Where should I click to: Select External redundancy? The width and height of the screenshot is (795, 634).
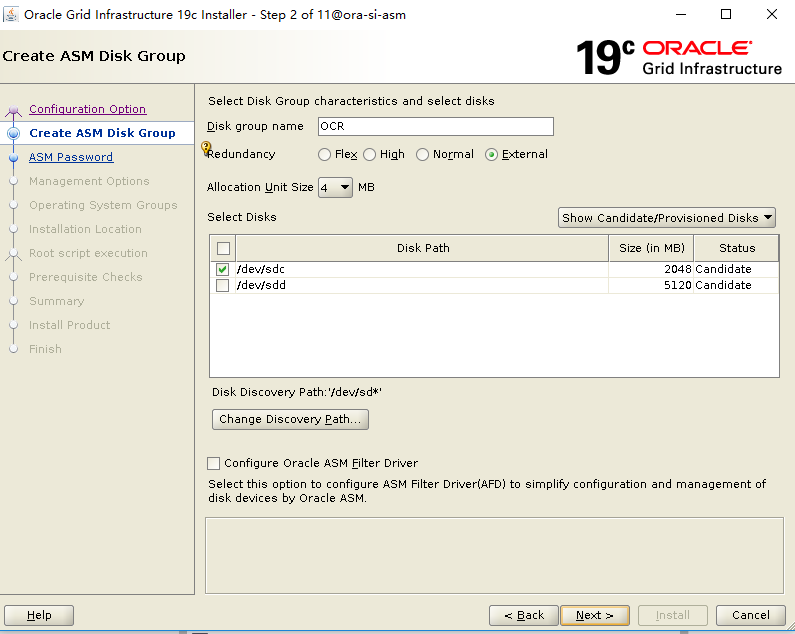click(491, 154)
